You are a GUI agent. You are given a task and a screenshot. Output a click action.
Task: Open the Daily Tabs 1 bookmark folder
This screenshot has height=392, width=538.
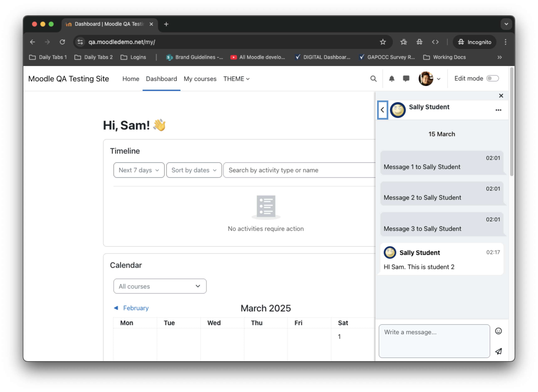coord(48,57)
